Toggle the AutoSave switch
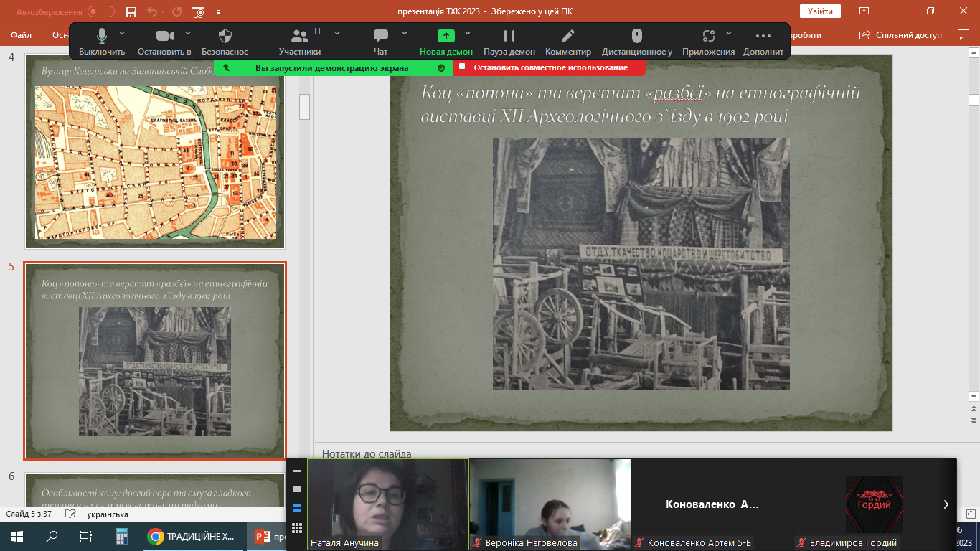Screen dimensions: 980x551 pos(100,11)
